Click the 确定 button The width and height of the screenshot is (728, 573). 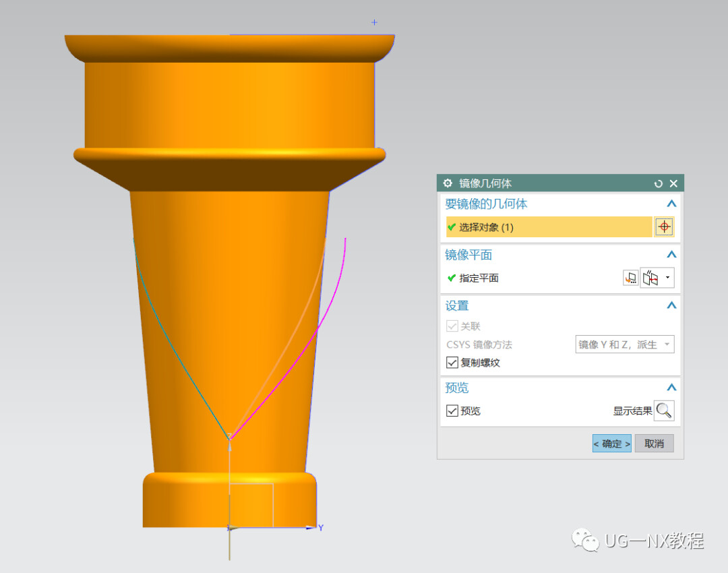[x=612, y=444]
